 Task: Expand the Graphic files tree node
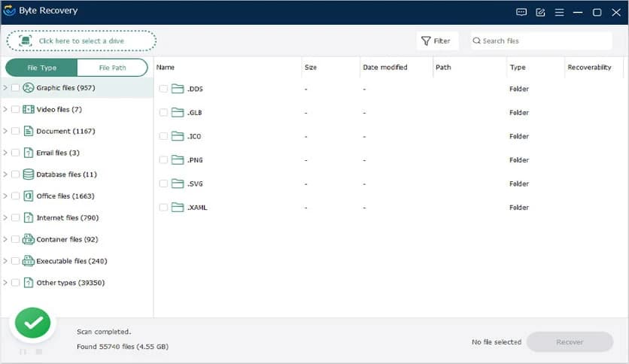5,87
